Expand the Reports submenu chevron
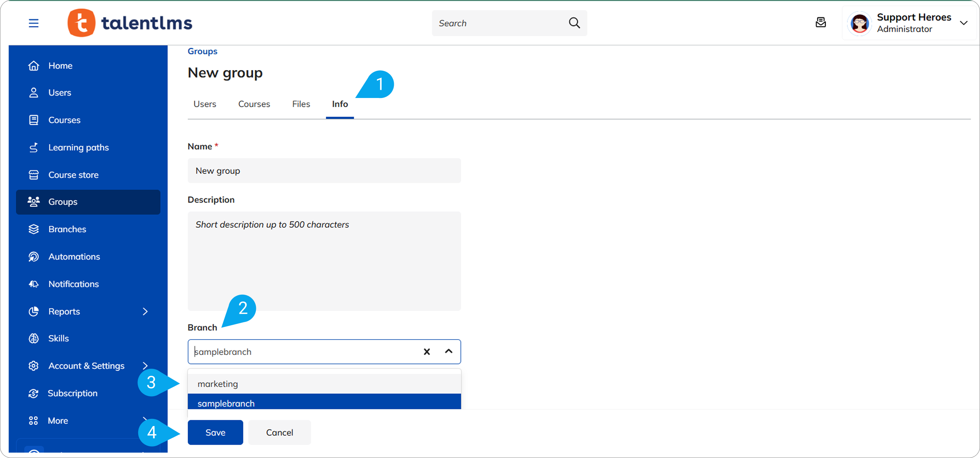 point(145,312)
